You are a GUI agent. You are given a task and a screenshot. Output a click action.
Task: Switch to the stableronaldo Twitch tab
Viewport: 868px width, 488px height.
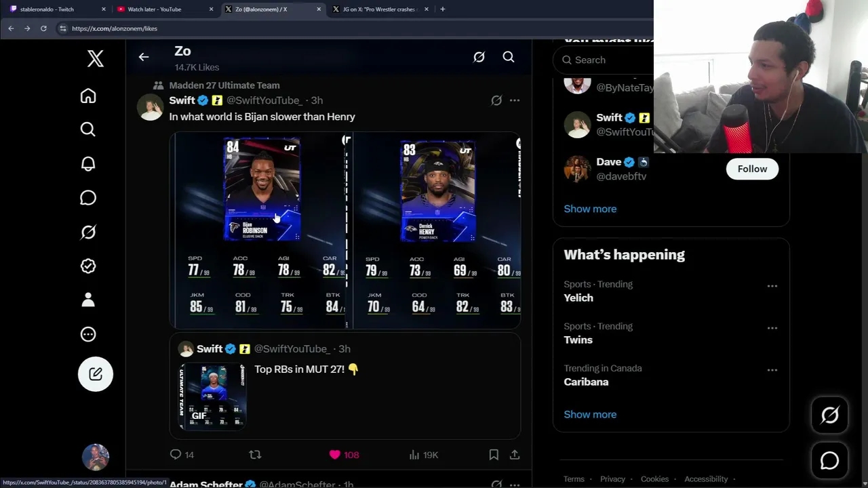(x=57, y=9)
